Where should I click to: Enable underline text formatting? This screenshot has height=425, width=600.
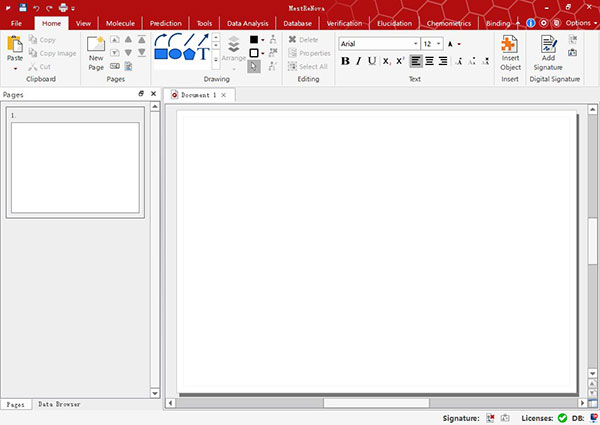click(372, 61)
